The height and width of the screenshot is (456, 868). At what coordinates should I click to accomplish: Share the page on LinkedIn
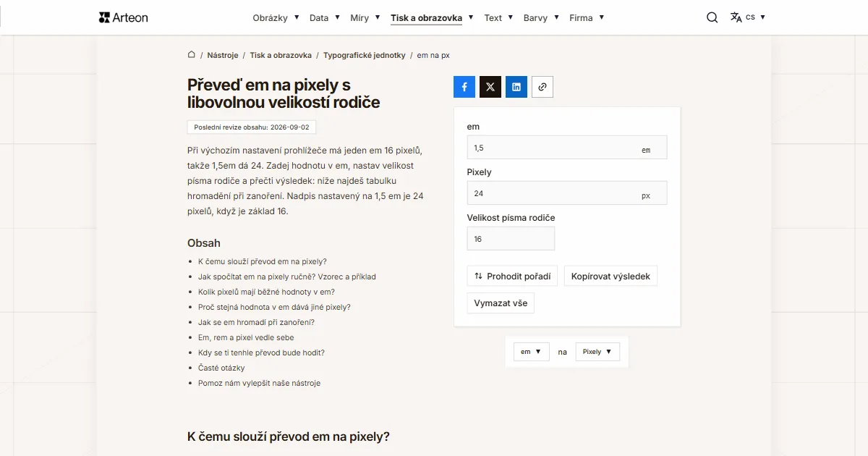tap(516, 87)
